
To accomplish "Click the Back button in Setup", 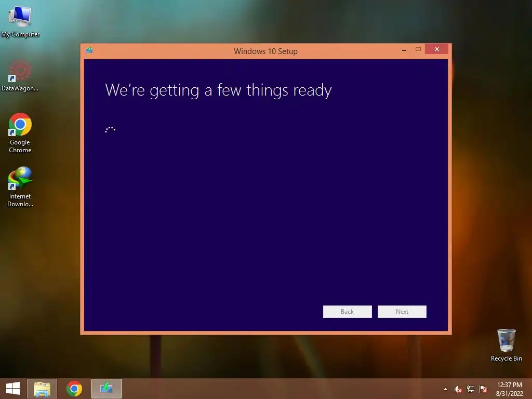I will pos(347,312).
